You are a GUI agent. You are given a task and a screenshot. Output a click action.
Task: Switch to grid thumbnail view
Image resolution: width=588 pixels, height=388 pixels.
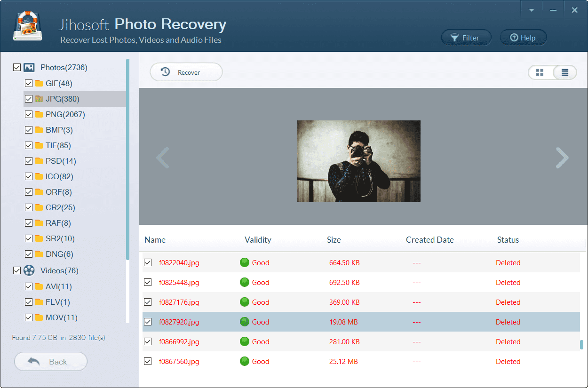point(540,72)
